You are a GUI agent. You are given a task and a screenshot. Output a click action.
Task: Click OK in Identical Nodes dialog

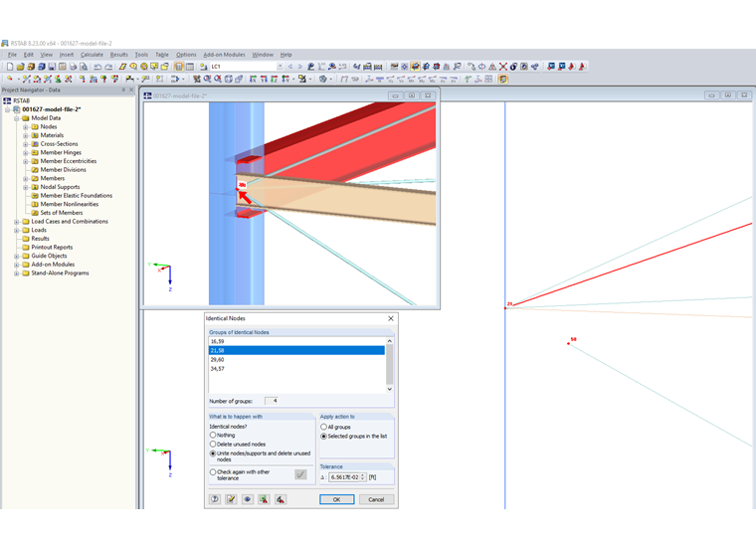pyautogui.click(x=337, y=499)
